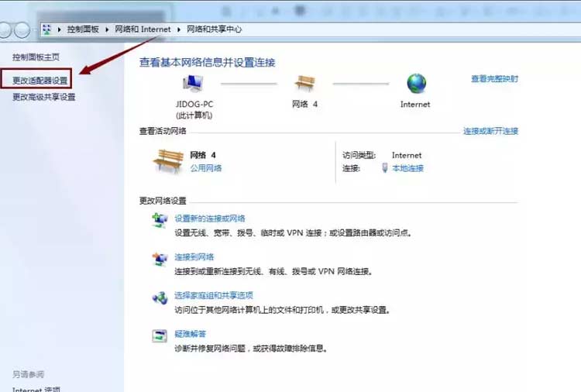Image resolution: width=581 pixels, height=392 pixels.
Task: Open the 本地连接 link
Action: 408,168
